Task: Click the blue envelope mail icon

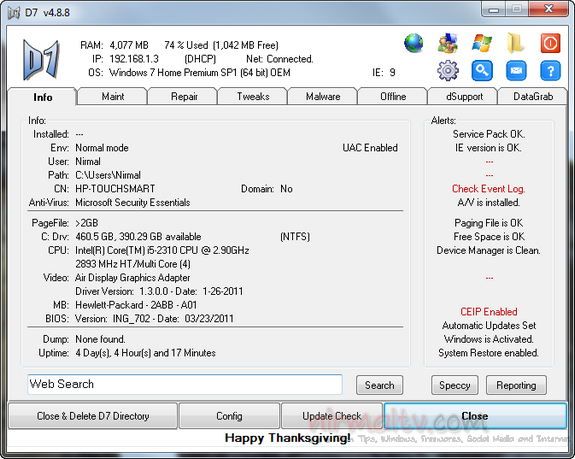Action: 516,70
